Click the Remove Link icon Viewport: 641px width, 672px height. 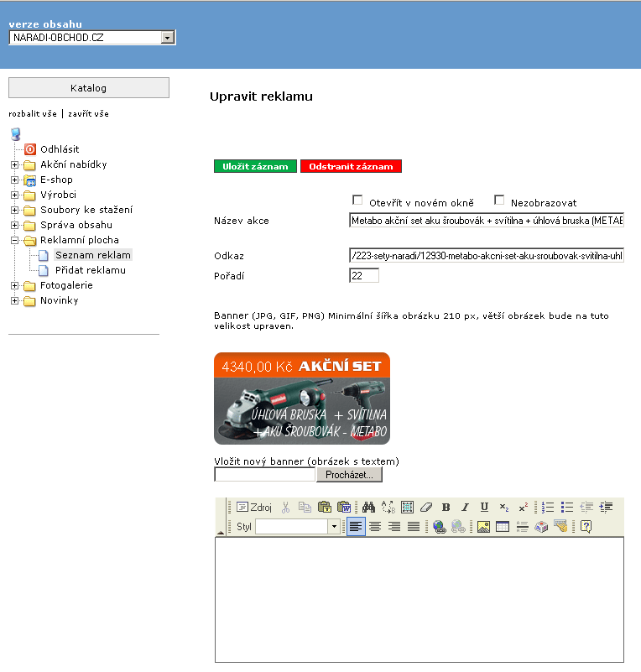(x=458, y=526)
